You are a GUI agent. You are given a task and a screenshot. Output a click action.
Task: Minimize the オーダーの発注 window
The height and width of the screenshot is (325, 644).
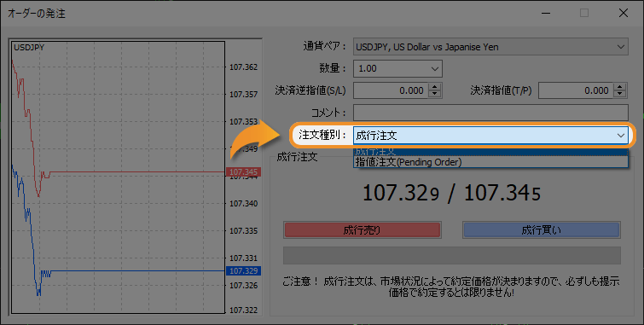(x=546, y=13)
